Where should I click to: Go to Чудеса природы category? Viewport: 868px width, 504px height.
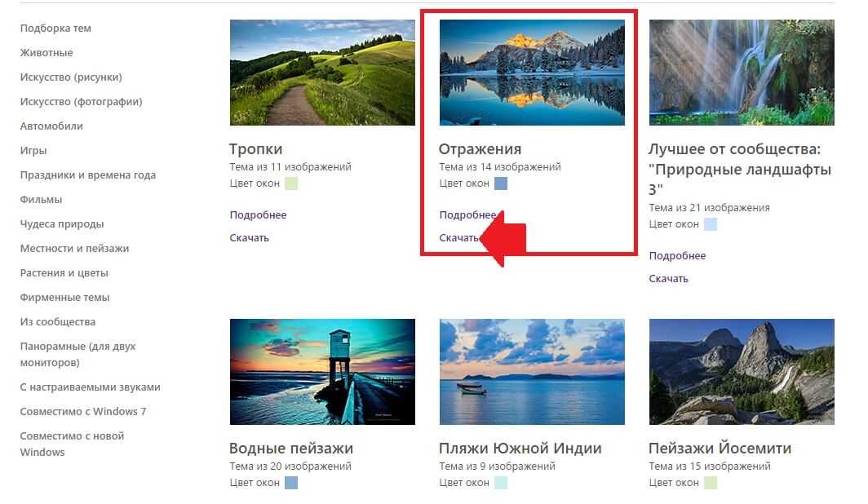tap(62, 224)
